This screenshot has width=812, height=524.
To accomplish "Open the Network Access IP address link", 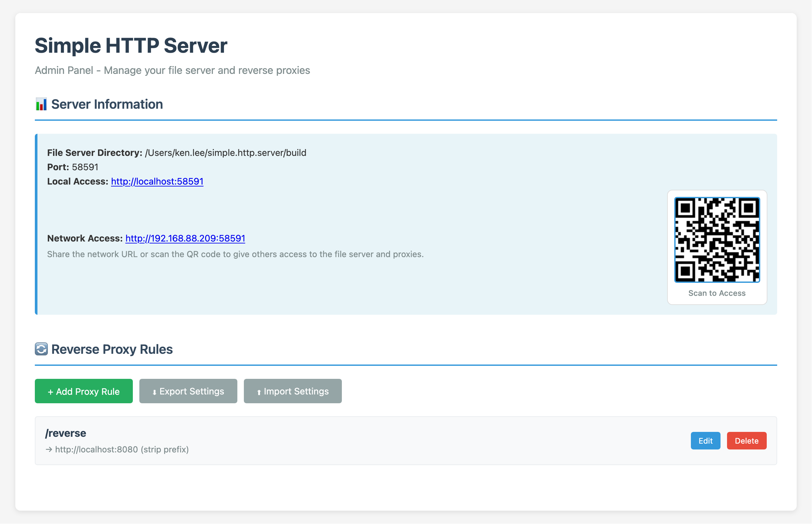I will pos(185,238).
